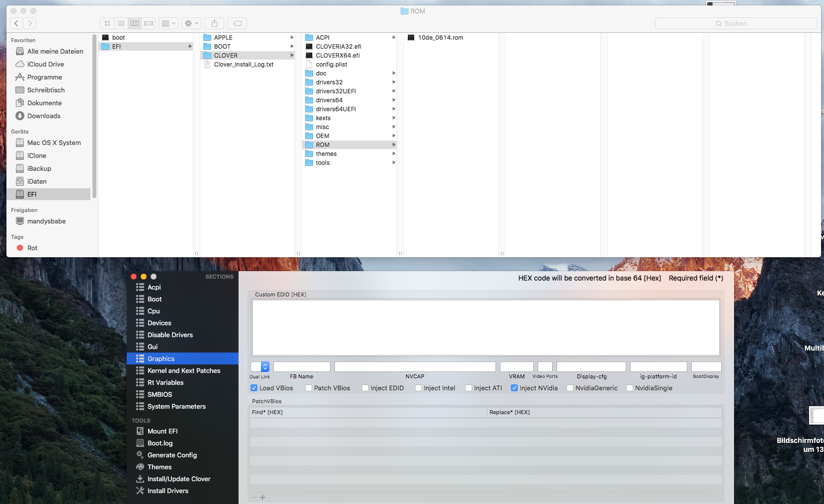Click the Generate Config gear icon

click(x=140, y=455)
